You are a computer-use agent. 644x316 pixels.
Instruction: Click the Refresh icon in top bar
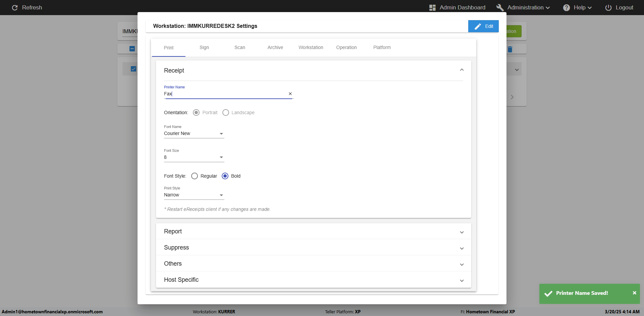[15, 7]
